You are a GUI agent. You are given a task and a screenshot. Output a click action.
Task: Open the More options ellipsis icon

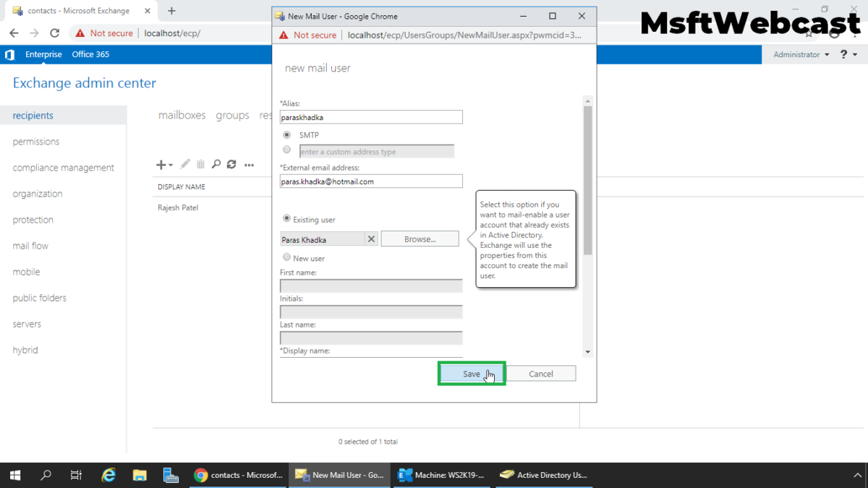(x=248, y=164)
